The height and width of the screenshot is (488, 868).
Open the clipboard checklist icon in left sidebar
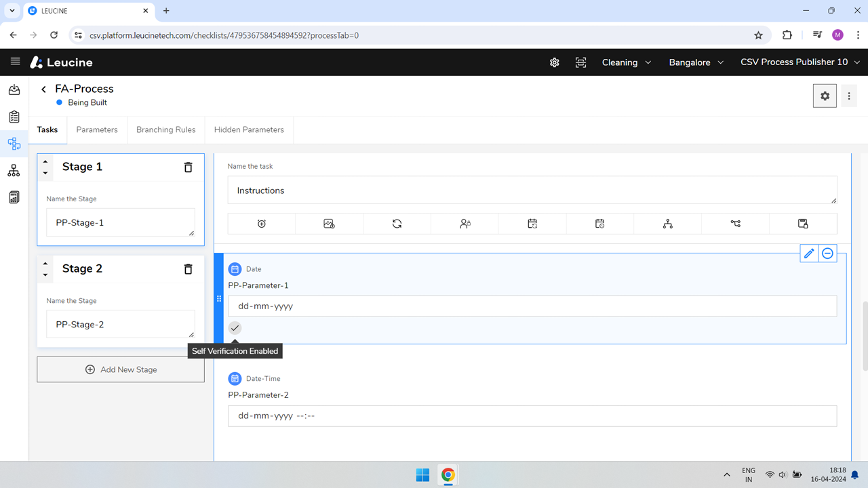click(14, 117)
